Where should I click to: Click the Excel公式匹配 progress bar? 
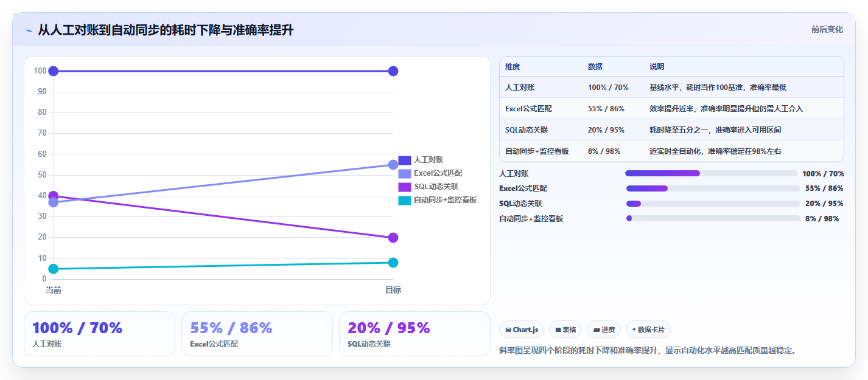pyautogui.click(x=713, y=188)
